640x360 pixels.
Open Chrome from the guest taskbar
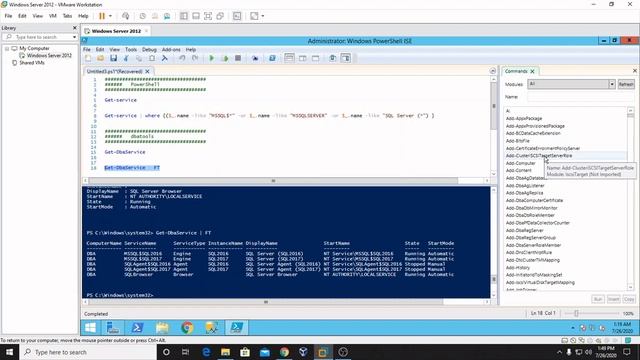[187, 328]
